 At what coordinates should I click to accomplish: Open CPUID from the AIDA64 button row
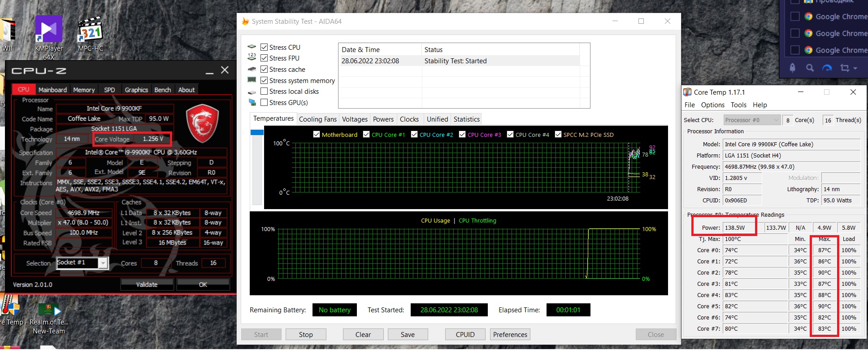[x=465, y=335]
